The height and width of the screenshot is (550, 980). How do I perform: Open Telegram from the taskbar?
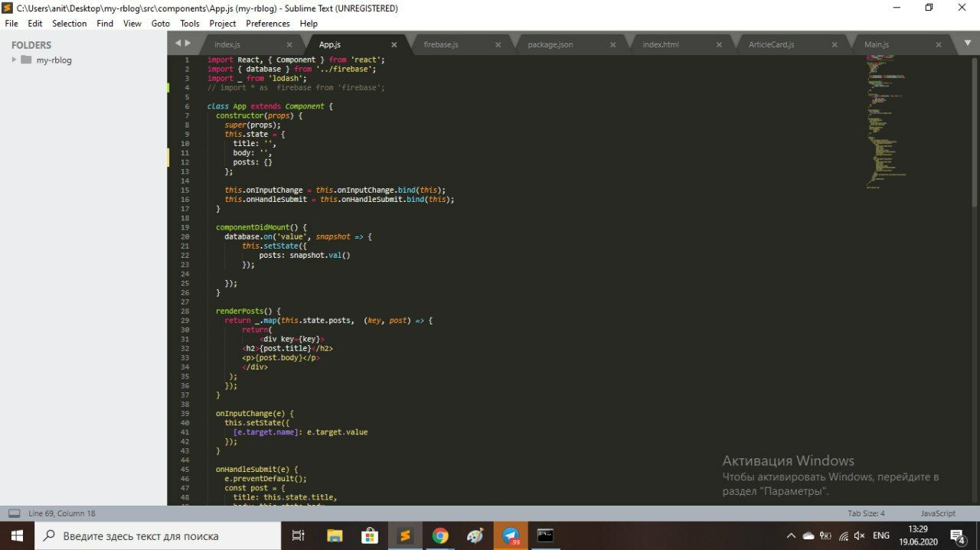511,535
